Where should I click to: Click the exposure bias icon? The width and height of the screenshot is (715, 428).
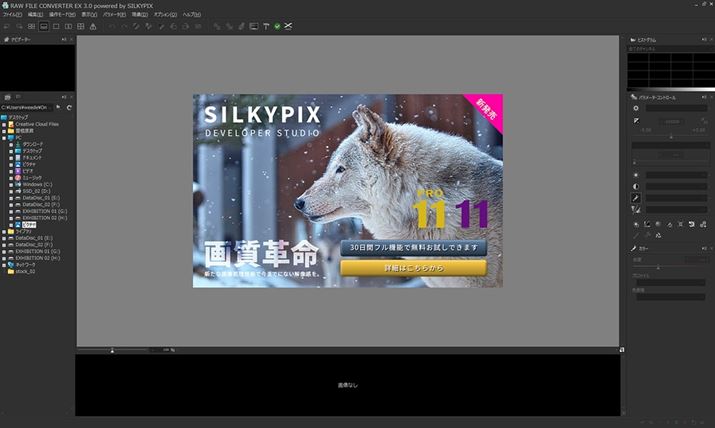tap(636, 121)
